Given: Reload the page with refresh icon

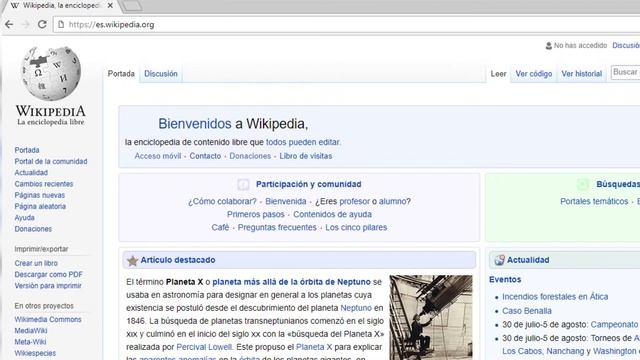Looking at the screenshot, I should tap(42, 24).
